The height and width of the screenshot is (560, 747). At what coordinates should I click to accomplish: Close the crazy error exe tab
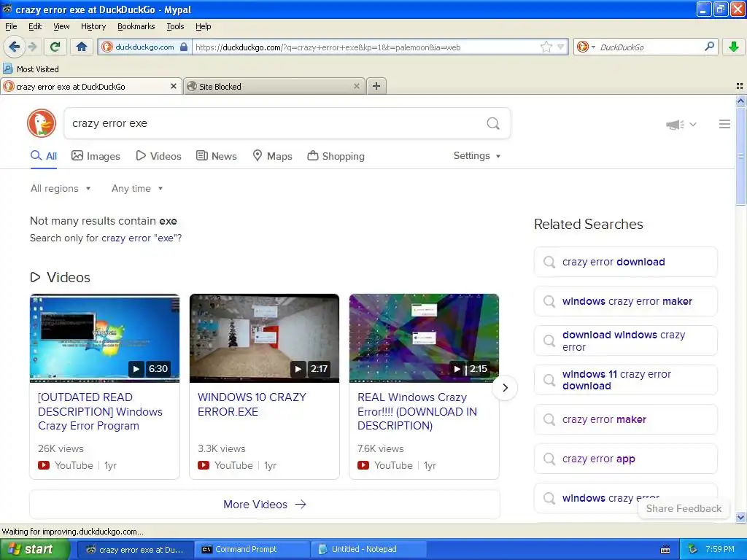174,86
